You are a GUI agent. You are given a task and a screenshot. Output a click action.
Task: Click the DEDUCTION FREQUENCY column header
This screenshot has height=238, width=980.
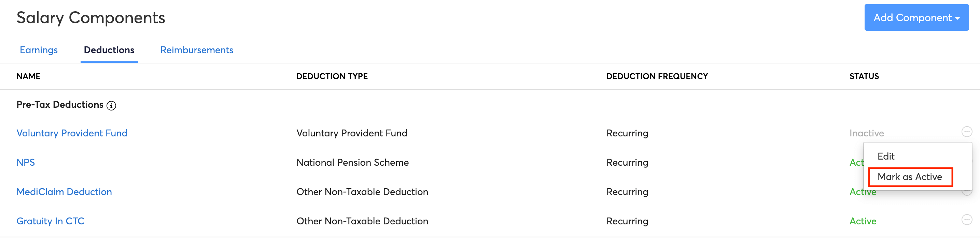(x=657, y=76)
